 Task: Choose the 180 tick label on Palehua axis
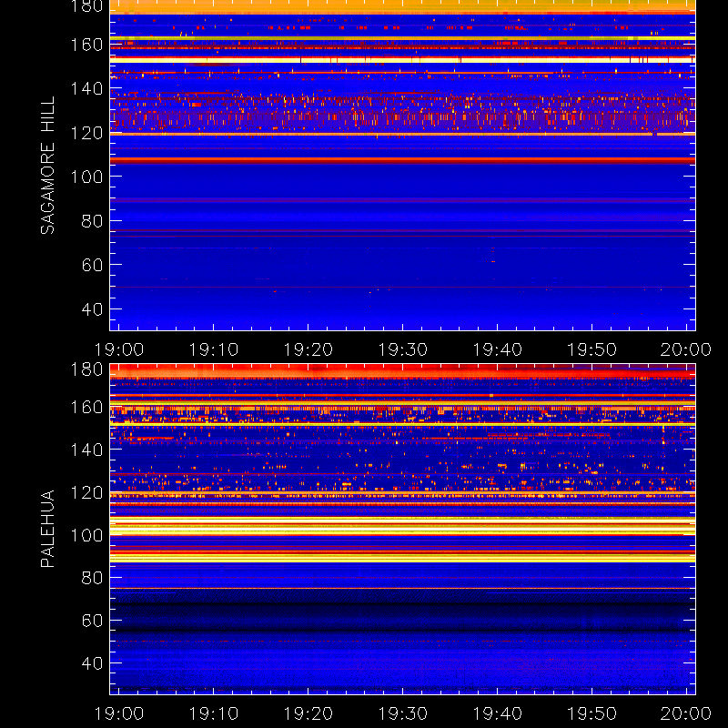click(x=86, y=369)
